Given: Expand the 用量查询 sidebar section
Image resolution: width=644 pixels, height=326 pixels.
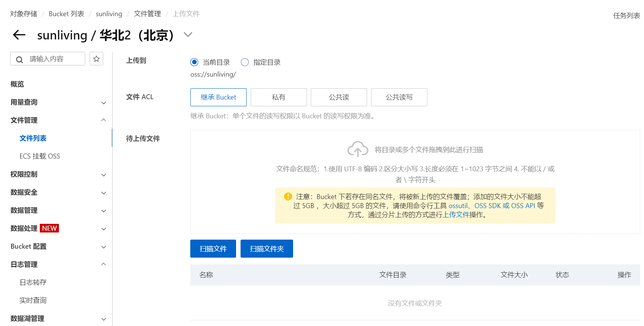Looking at the screenshot, I should click(104, 103).
